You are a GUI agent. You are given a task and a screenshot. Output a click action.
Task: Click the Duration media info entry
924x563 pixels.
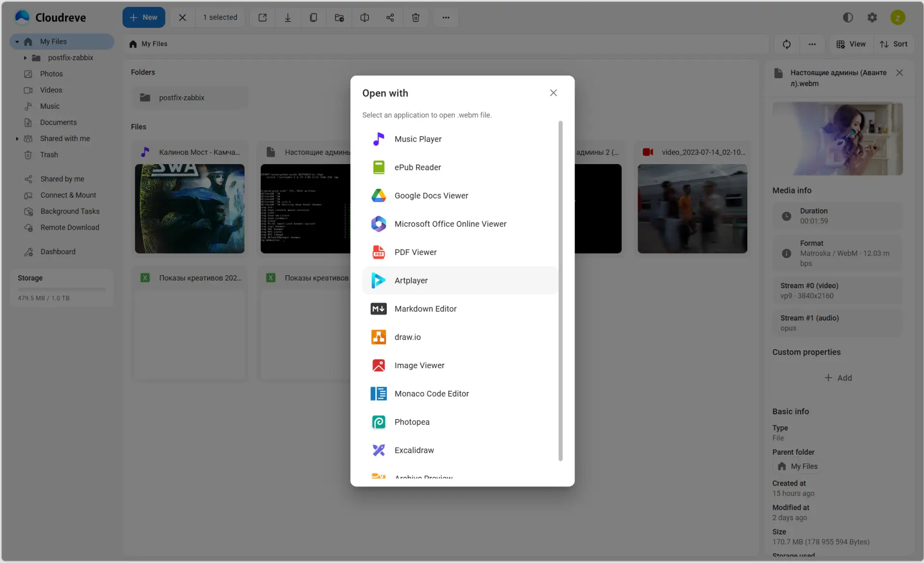[x=837, y=216]
